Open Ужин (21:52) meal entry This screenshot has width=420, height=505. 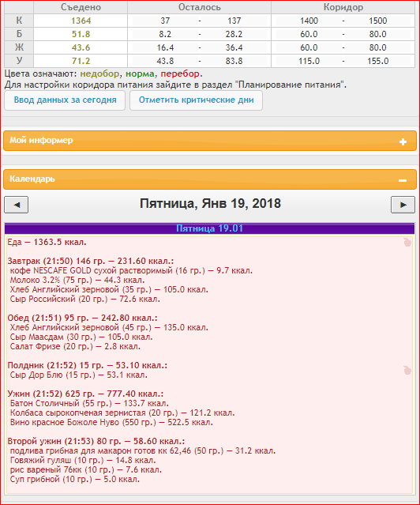click(x=85, y=394)
